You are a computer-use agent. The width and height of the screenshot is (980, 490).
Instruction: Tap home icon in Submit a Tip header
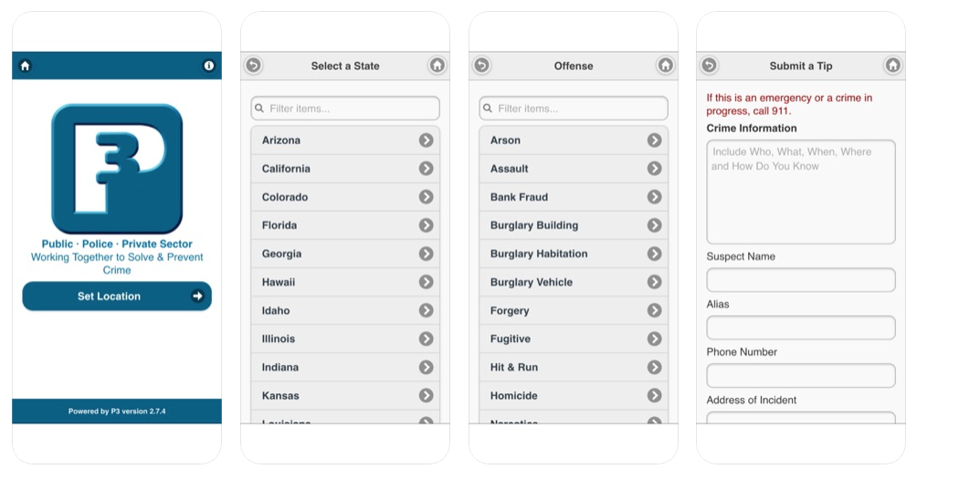point(893,66)
